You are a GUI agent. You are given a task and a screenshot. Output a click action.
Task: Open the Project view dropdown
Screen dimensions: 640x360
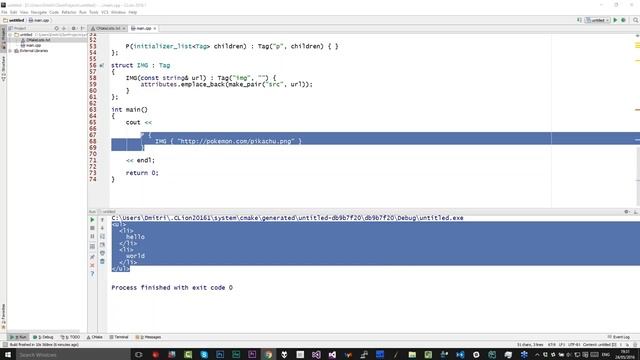[x=17, y=28]
